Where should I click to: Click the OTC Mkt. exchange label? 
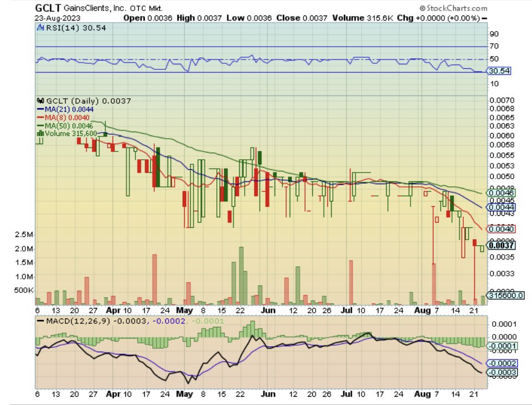point(146,8)
